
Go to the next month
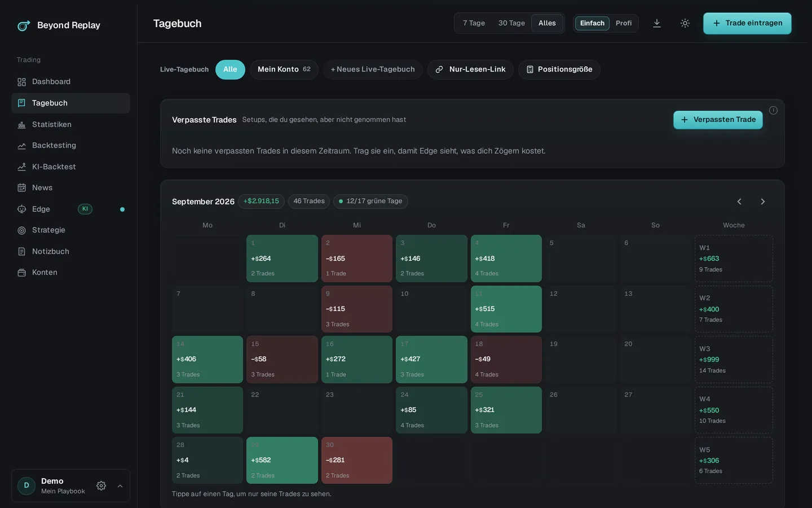[x=763, y=202]
